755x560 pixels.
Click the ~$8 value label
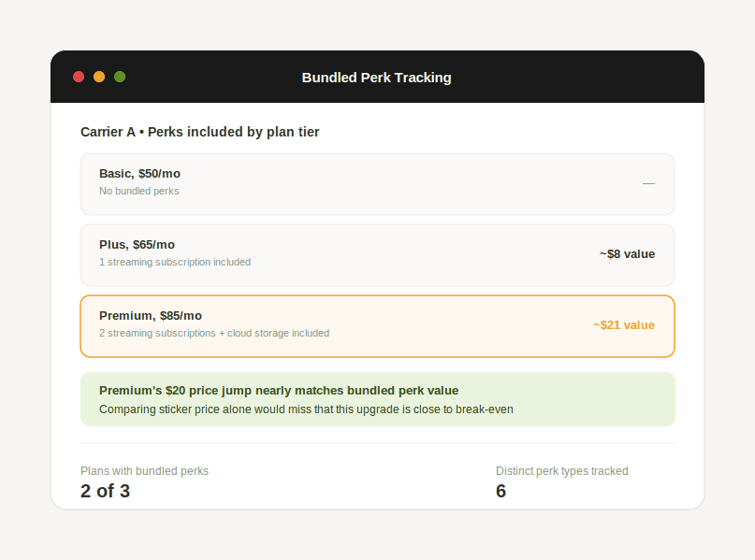(627, 254)
